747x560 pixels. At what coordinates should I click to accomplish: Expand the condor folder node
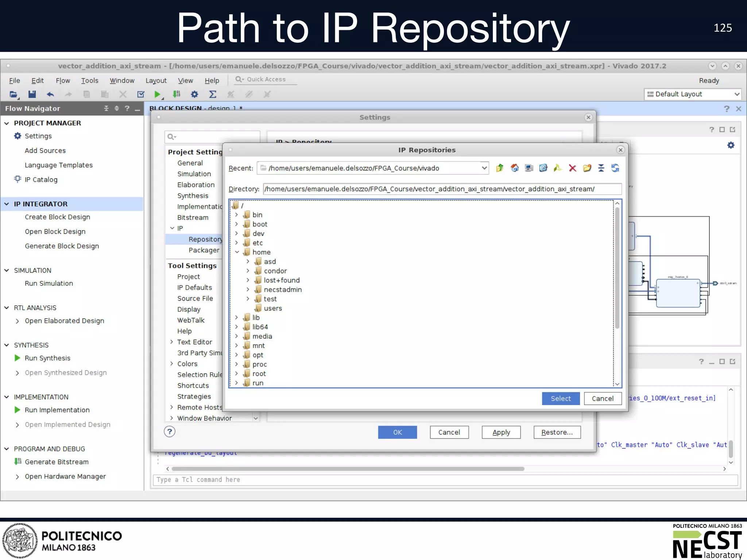248,271
